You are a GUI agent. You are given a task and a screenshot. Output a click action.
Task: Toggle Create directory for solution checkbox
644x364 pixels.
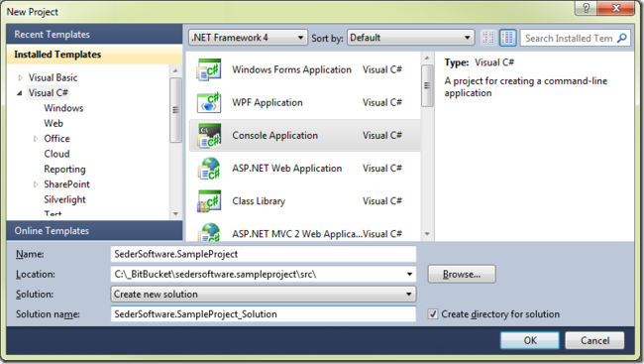[433, 314]
